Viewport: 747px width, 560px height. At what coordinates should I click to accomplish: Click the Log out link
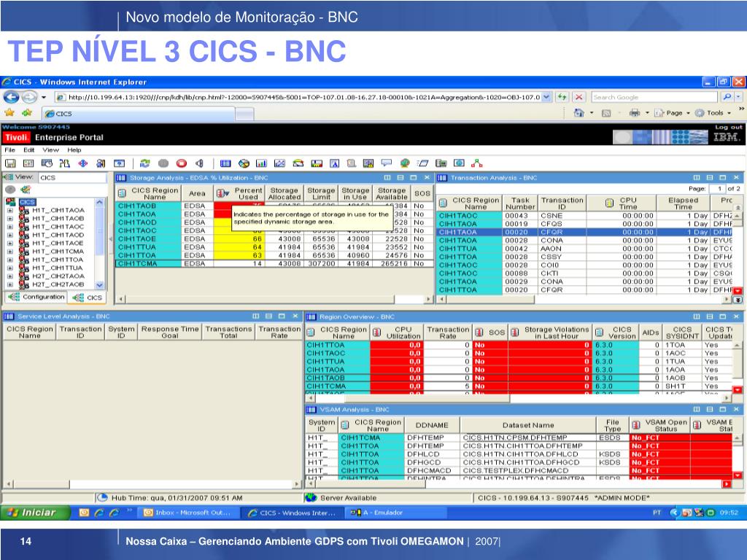pos(729,127)
